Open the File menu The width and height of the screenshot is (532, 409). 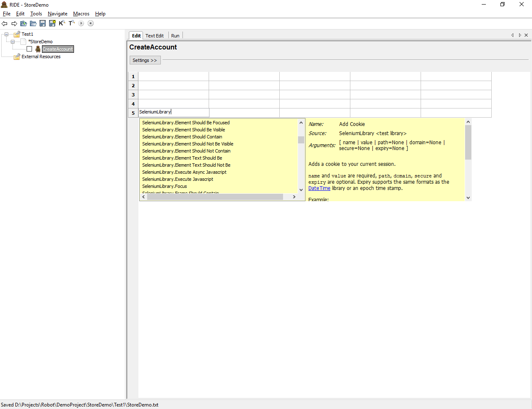pyautogui.click(x=7, y=14)
